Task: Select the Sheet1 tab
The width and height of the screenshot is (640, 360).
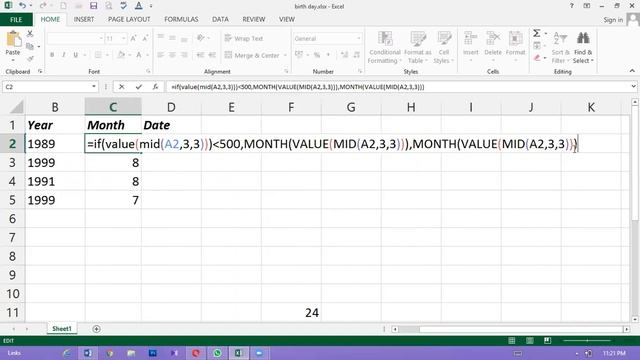Action: (62, 329)
